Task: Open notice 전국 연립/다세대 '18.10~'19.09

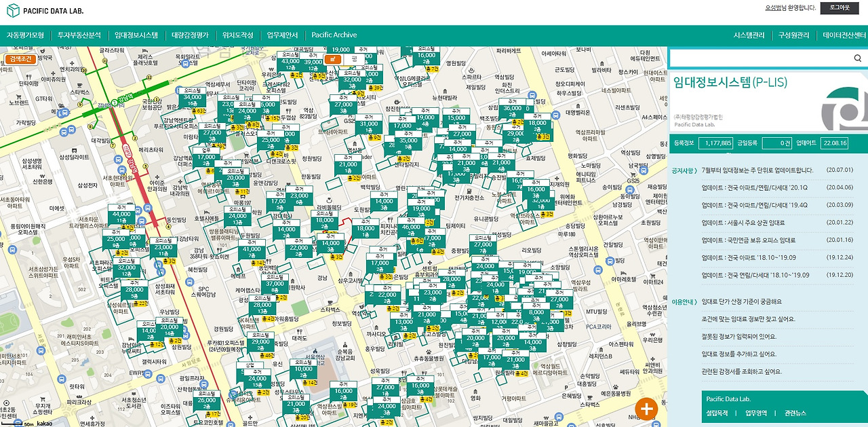Action: pos(755,275)
